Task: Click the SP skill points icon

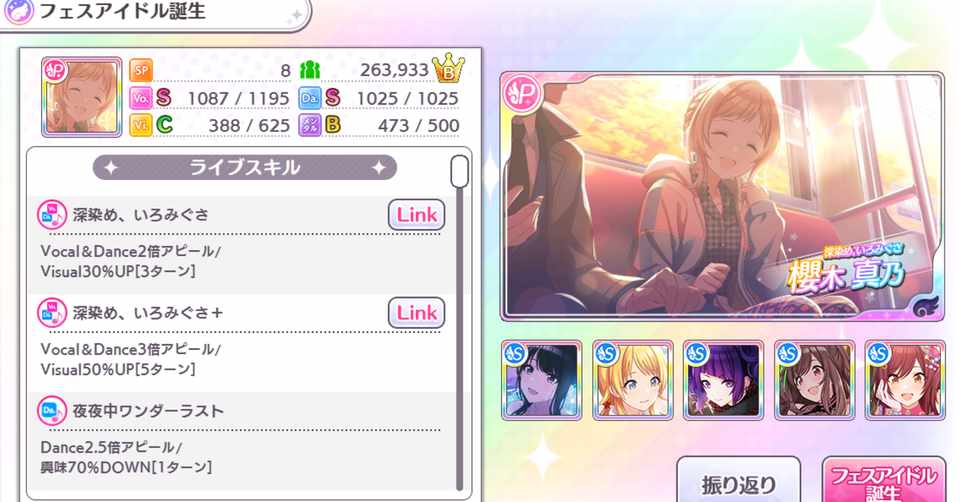Action: (141, 70)
